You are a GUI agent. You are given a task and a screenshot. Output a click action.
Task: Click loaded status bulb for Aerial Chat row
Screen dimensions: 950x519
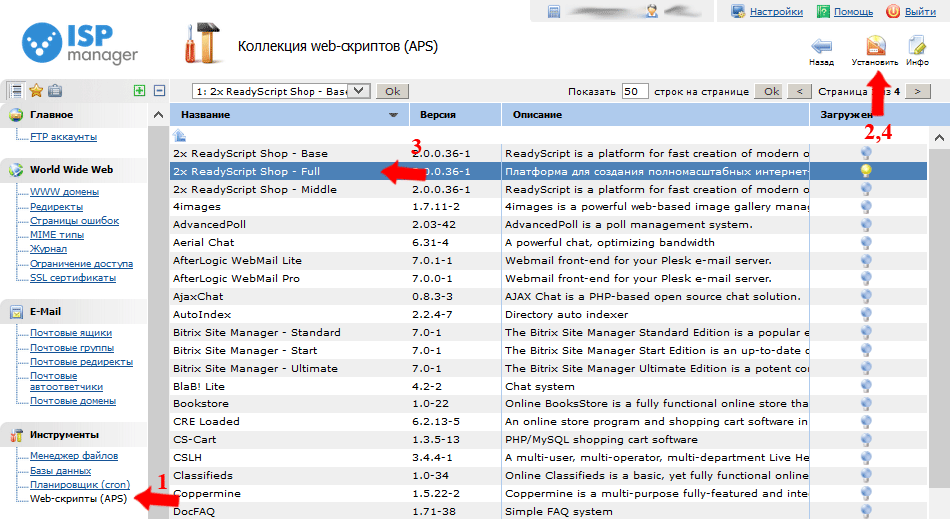(x=866, y=242)
